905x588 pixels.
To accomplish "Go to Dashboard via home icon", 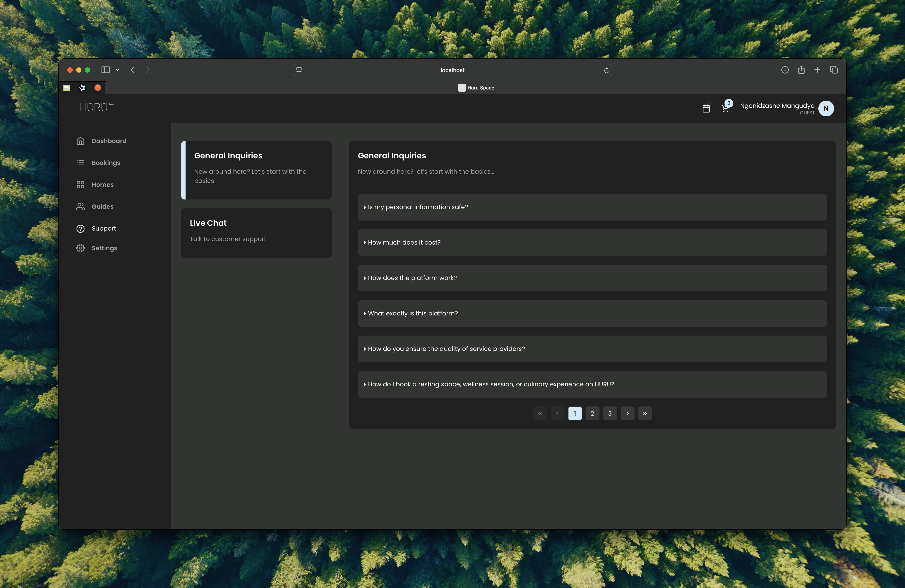I will [x=81, y=141].
